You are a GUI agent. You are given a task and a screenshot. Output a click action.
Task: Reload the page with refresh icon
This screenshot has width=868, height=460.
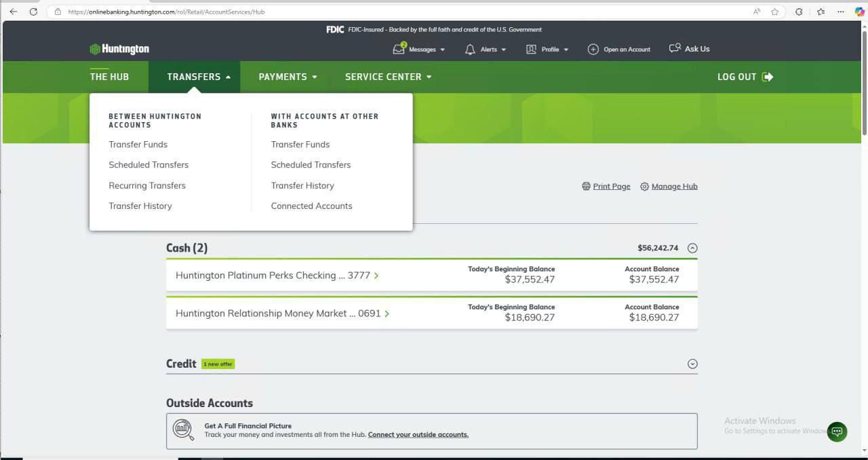[x=33, y=12]
